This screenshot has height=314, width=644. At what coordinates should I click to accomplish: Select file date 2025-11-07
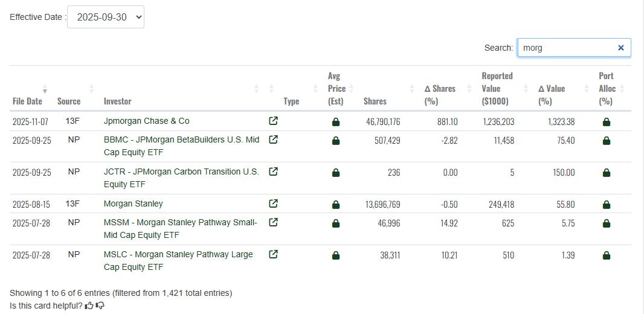30,122
